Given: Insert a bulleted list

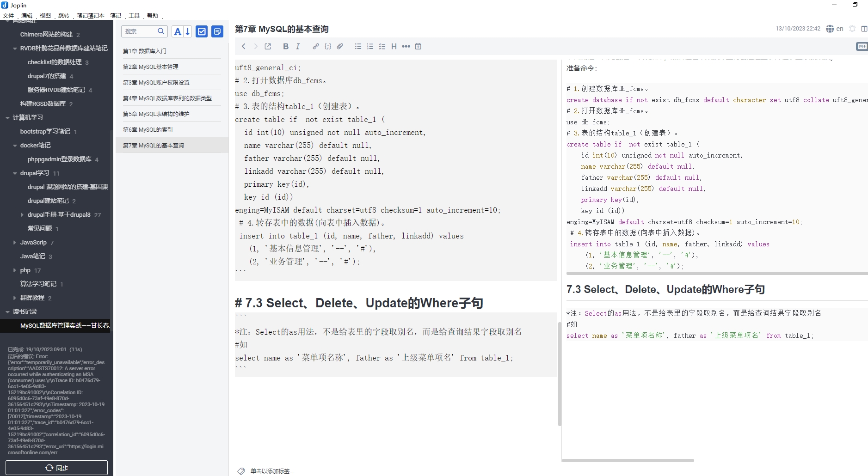Looking at the screenshot, I should pos(358,46).
